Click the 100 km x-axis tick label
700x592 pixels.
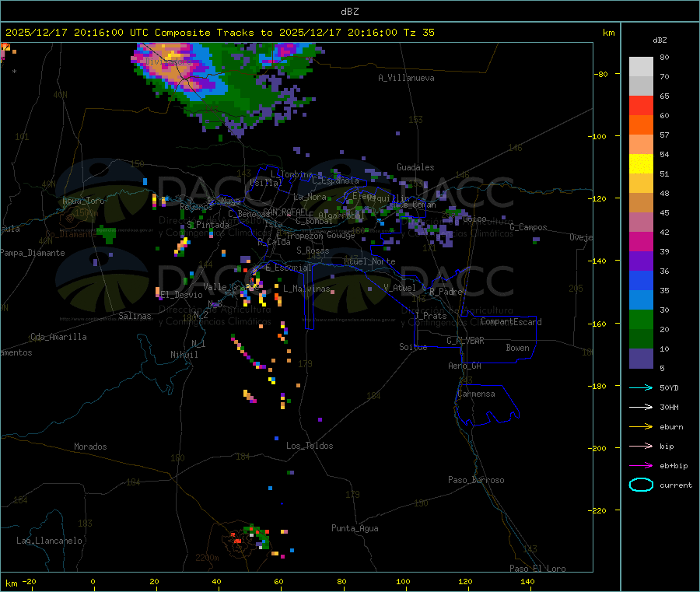pos(403,581)
